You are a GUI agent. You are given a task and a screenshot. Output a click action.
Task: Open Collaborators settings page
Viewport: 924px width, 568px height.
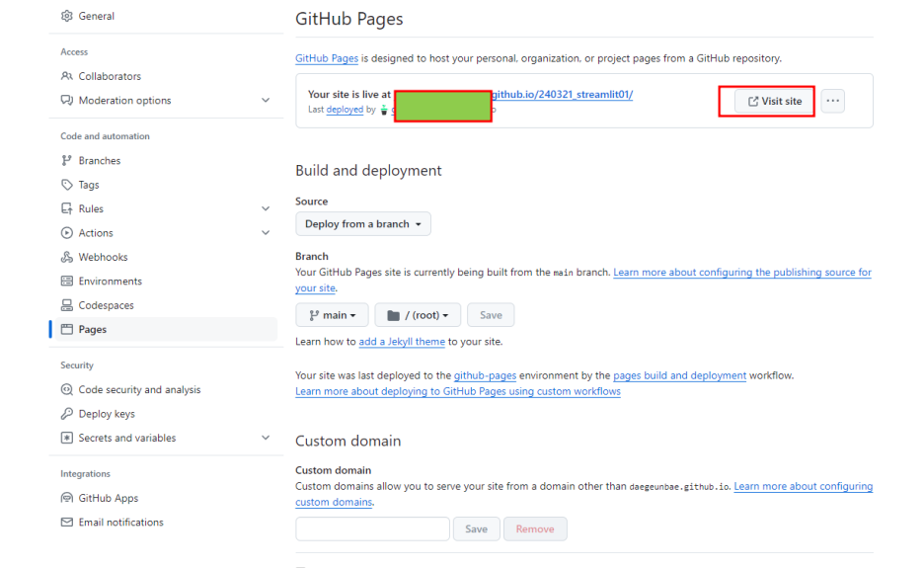click(x=110, y=76)
